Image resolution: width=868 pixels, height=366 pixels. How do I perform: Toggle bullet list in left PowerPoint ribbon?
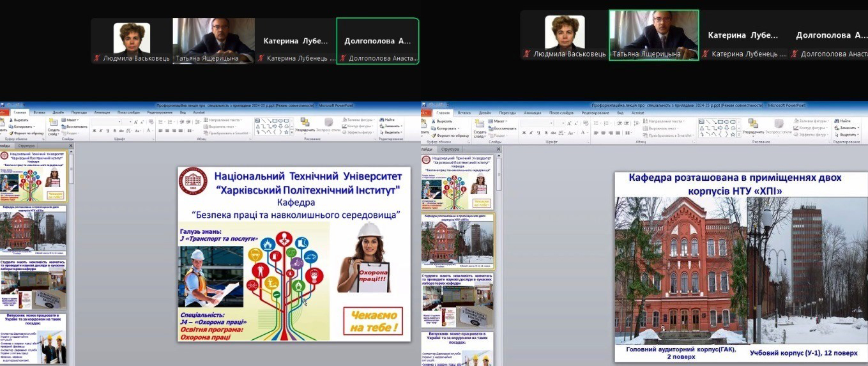point(161,122)
